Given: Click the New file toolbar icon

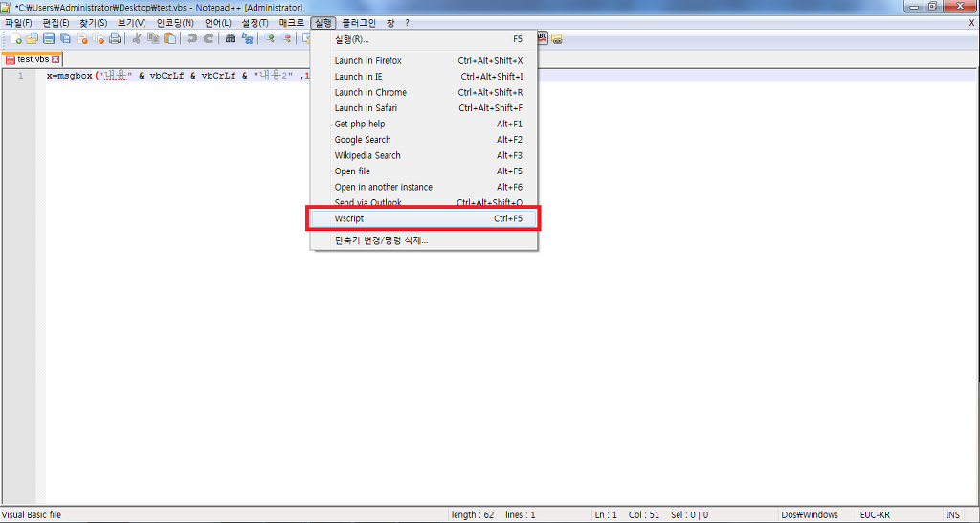Looking at the screenshot, I should click(16, 38).
